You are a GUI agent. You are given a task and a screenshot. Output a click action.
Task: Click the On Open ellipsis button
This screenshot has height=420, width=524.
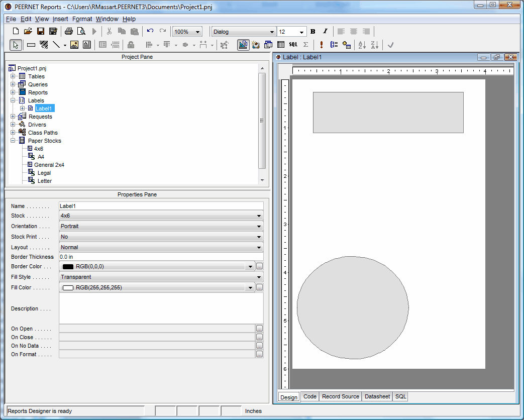[259, 329]
